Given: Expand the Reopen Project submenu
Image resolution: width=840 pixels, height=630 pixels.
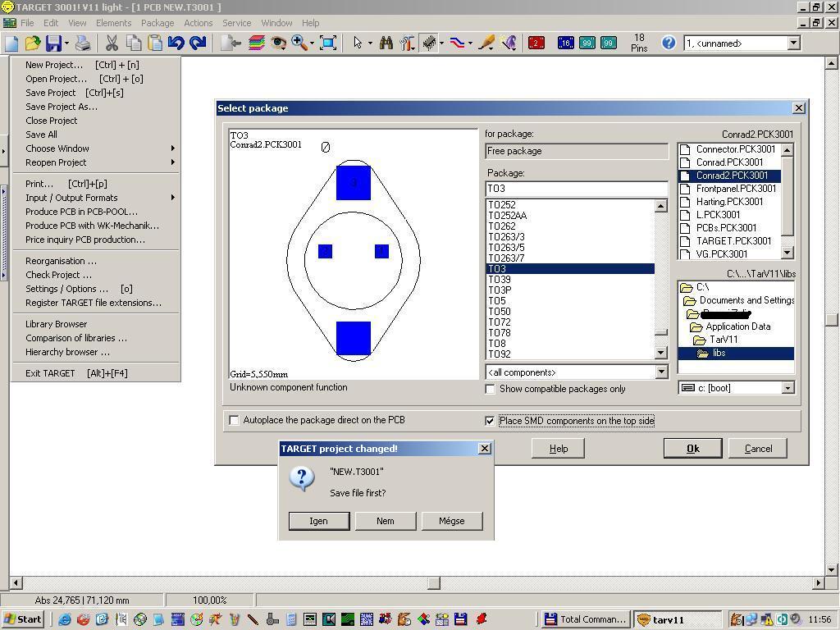Looking at the screenshot, I should (96, 162).
